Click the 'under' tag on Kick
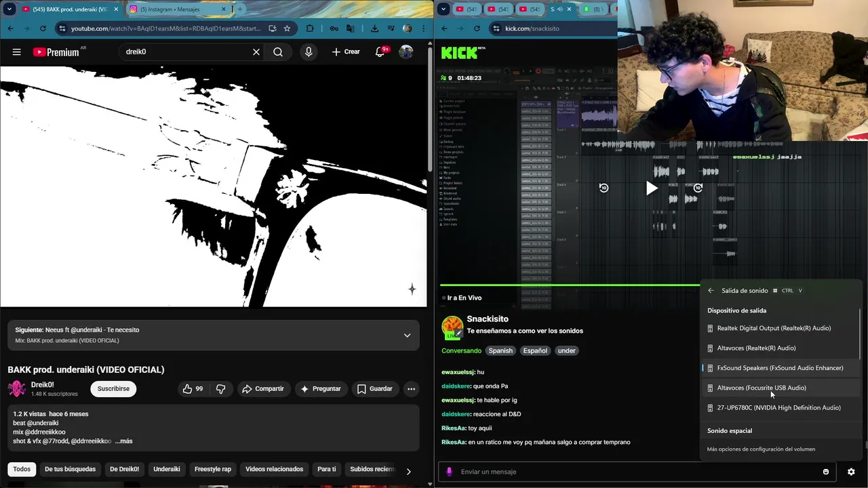868x488 pixels. pyautogui.click(x=566, y=350)
